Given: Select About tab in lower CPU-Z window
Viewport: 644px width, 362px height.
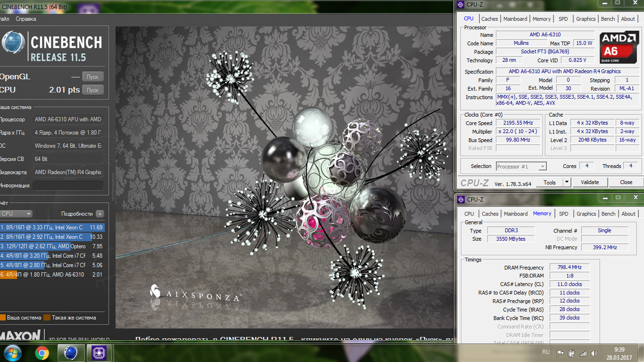Looking at the screenshot, I should 628,214.
